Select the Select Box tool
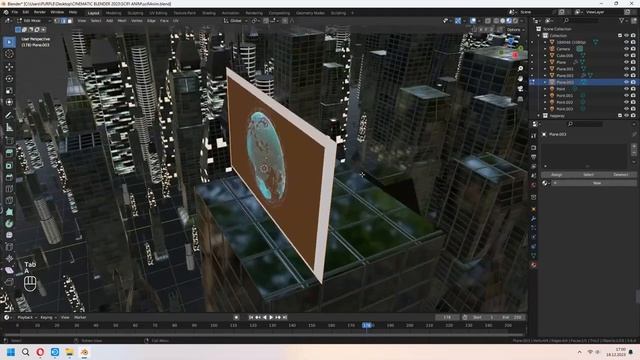 pyautogui.click(x=9, y=42)
